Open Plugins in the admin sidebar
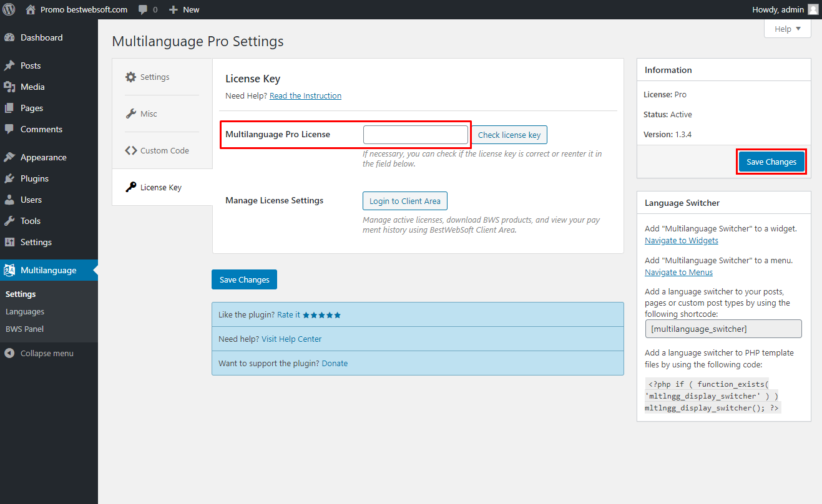The width and height of the screenshot is (822, 504). point(49,178)
